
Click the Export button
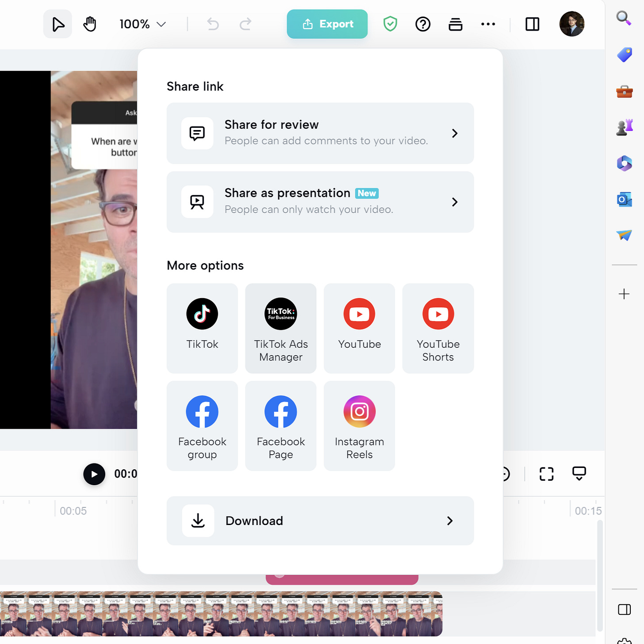click(x=327, y=24)
